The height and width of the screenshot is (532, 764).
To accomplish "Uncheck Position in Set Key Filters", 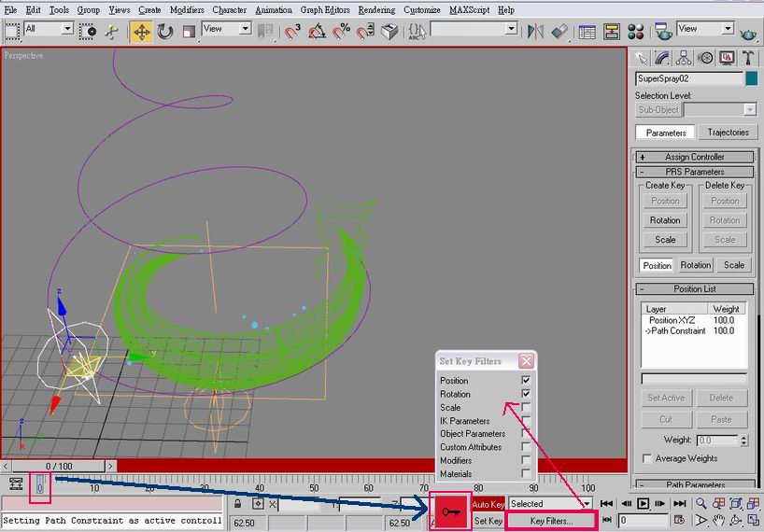I will tap(527, 381).
